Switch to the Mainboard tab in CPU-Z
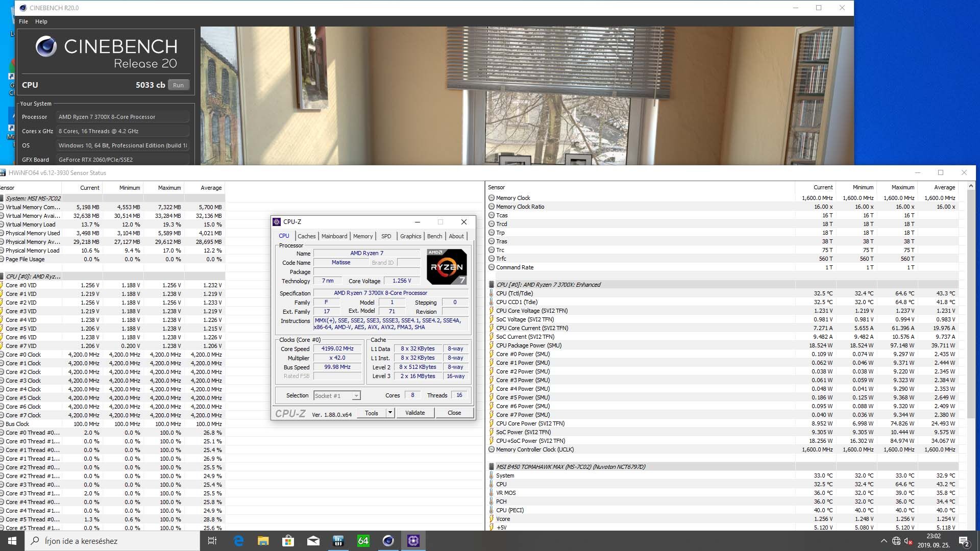This screenshot has height=551, width=980. (x=334, y=236)
